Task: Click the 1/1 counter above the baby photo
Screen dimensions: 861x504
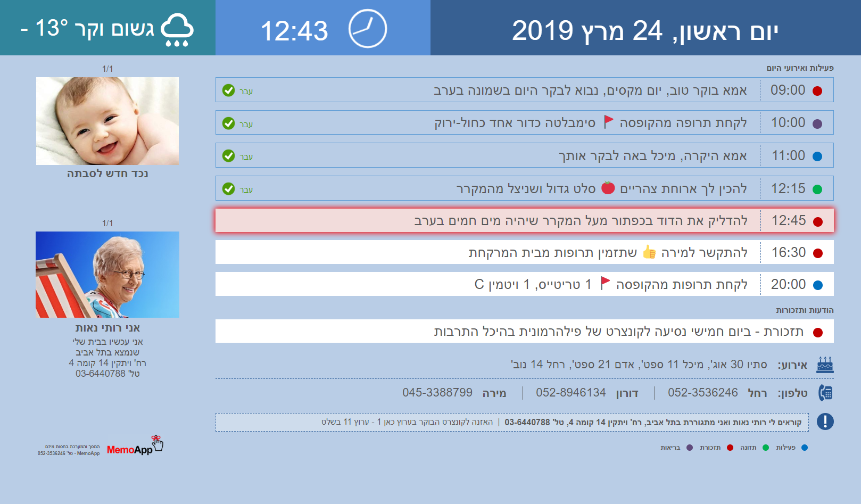Action: (107, 69)
